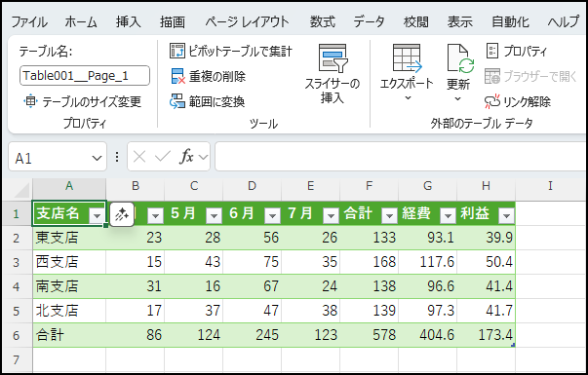Expand the Name Box dropdown arrow

point(97,159)
